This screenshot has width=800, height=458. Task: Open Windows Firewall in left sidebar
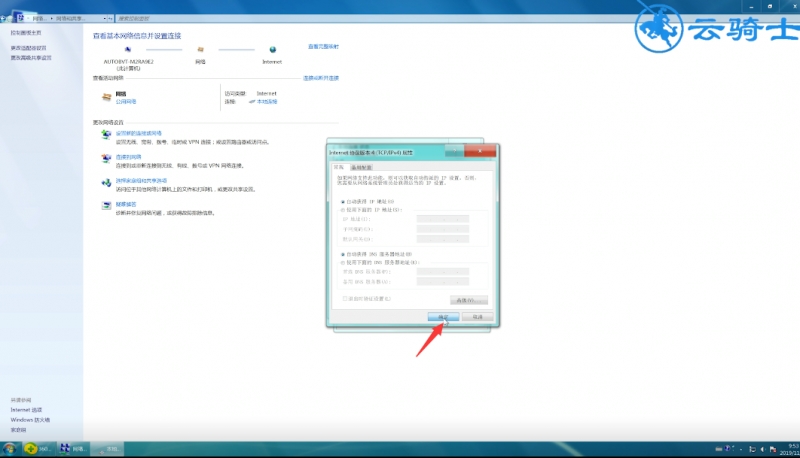click(x=30, y=420)
